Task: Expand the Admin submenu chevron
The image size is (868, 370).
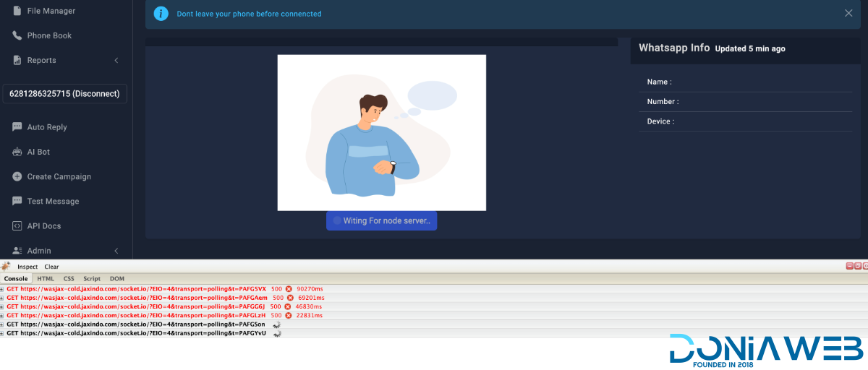Action: 116,251
